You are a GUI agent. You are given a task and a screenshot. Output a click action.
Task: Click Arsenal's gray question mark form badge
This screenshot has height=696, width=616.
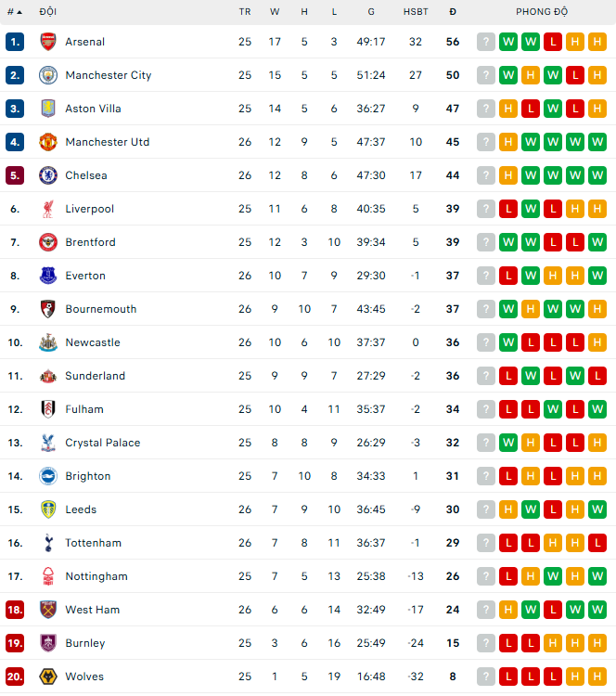click(x=486, y=42)
